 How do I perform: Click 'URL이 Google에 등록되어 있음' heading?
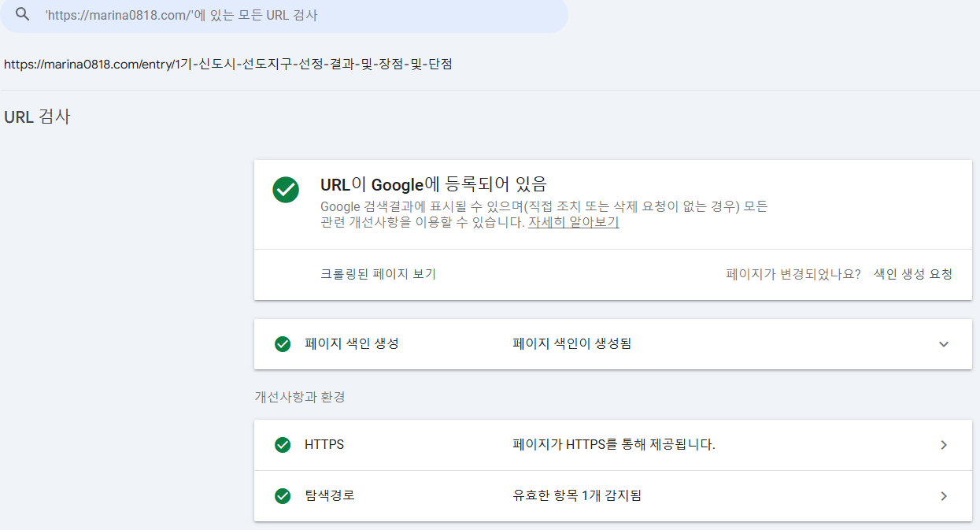click(433, 185)
